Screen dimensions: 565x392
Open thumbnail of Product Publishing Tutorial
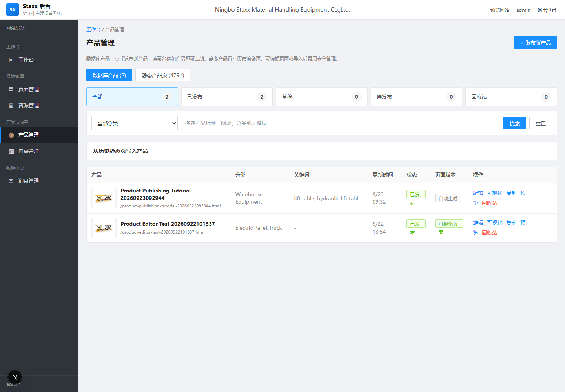tap(104, 198)
